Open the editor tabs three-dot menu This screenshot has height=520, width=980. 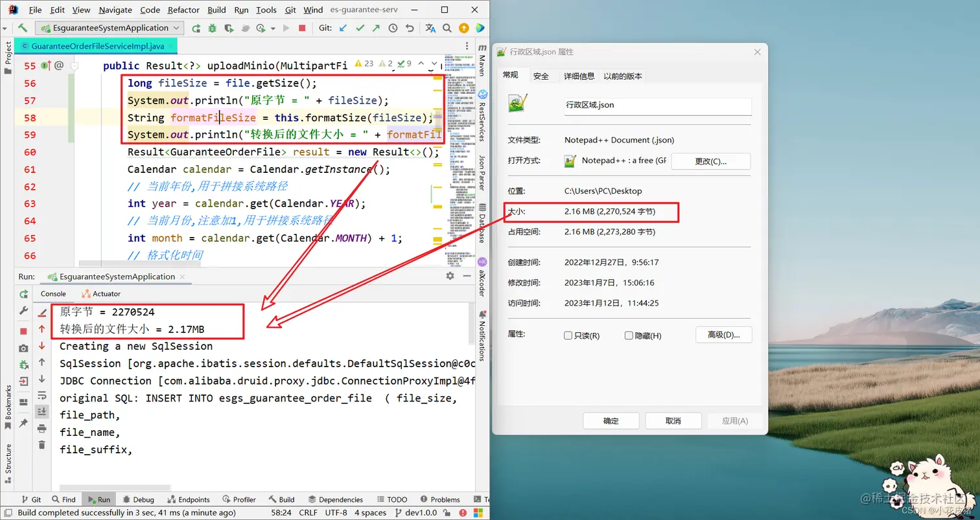click(468, 46)
